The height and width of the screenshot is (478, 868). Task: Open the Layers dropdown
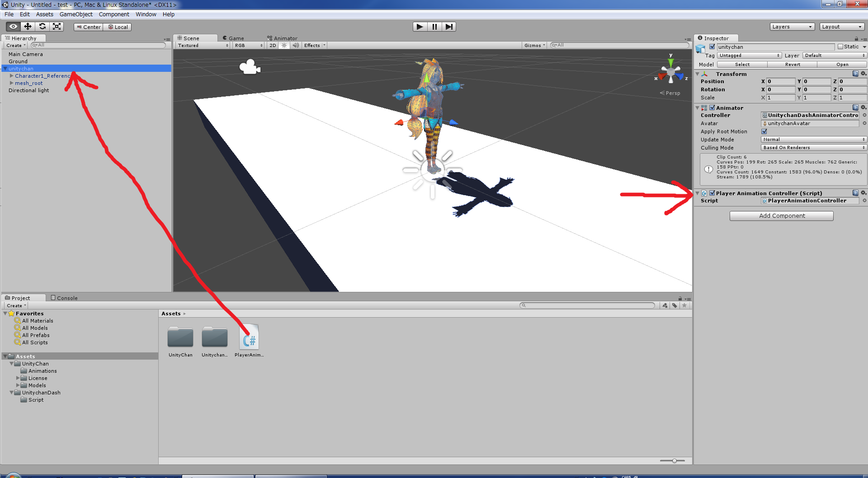click(x=792, y=27)
